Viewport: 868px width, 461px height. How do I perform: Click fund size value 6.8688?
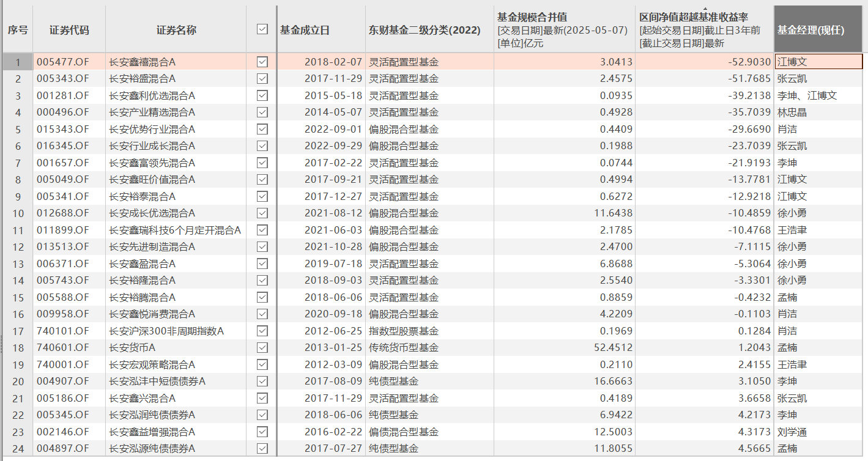(616, 264)
